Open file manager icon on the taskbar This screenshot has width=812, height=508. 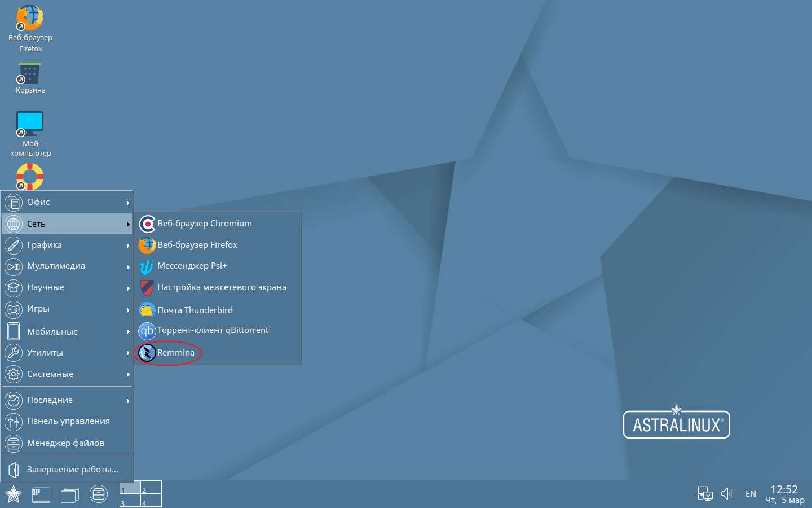coord(99,494)
